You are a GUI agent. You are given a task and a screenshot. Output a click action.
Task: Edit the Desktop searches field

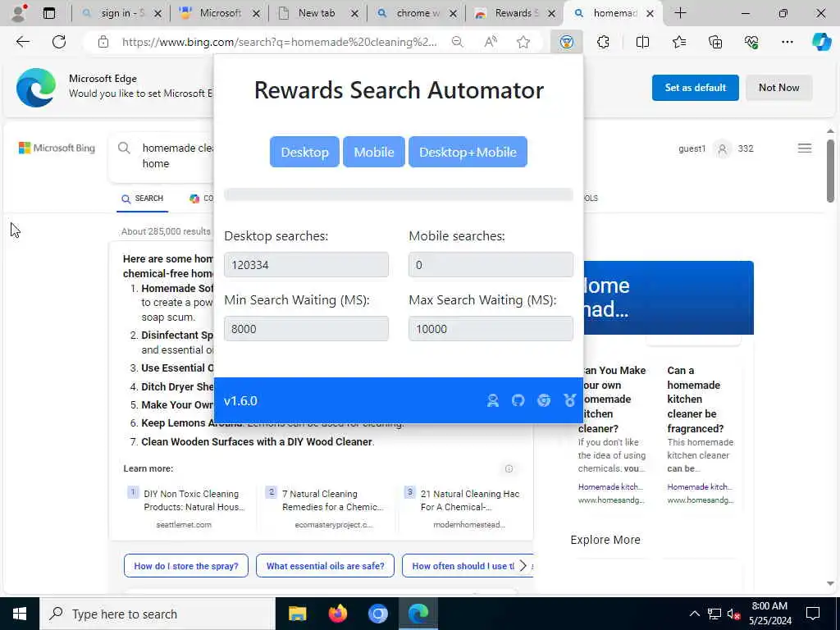(307, 265)
